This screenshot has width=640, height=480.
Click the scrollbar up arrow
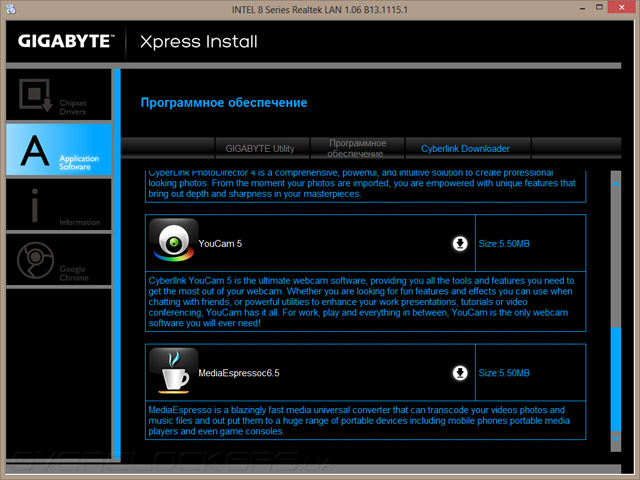pos(616,184)
